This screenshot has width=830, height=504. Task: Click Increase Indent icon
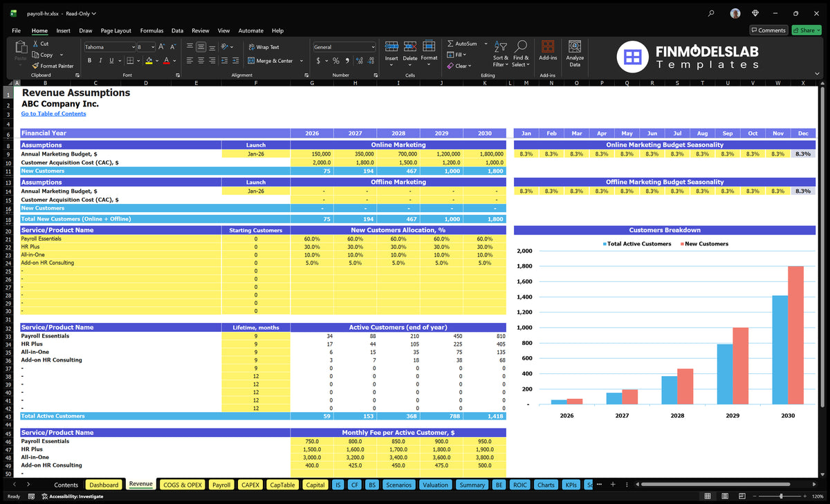235,61
